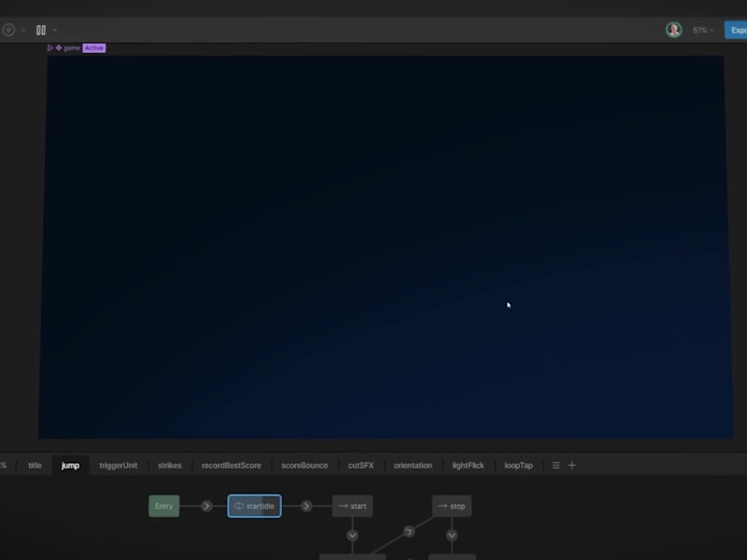Click the game artboard canvas
Image resolution: width=747 pixels, height=560 pixels.
[x=386, y=247]
